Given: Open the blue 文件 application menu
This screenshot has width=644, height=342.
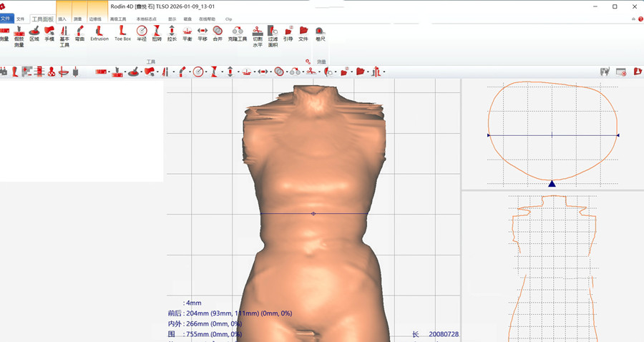Looking at the screenshot, I should [x=6, y=19].
